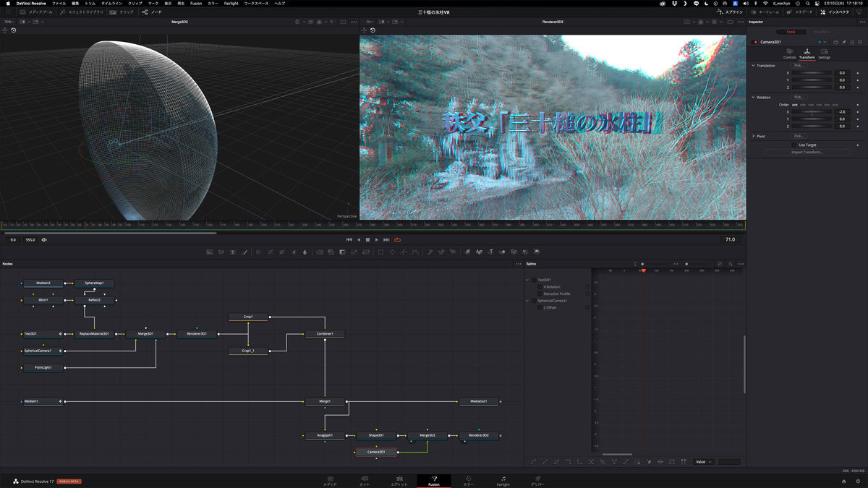868x488 pixels.
Task: Open the タイムライン menu
Action: [x=111, y=4]
